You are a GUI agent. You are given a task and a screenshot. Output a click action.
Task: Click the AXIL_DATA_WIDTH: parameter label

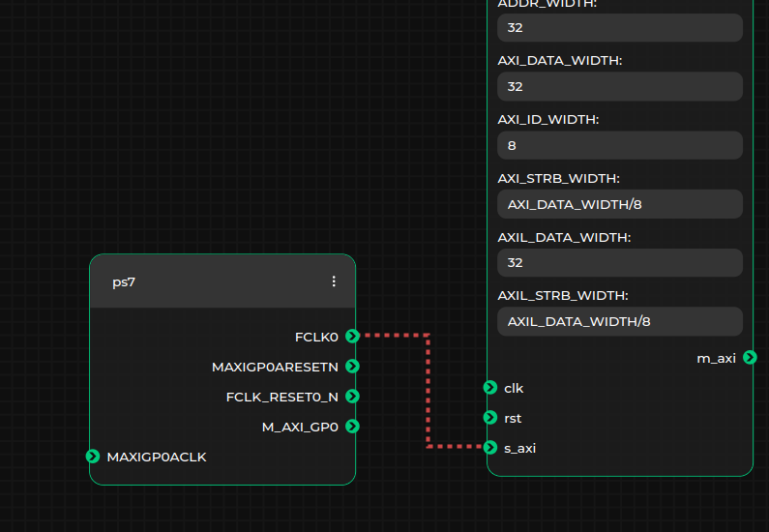pos(564,237)
